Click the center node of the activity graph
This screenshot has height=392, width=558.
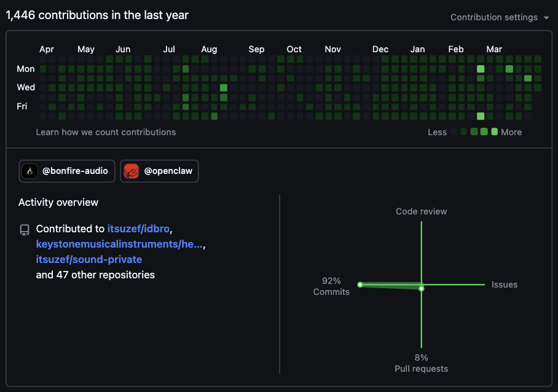(421, 288)
